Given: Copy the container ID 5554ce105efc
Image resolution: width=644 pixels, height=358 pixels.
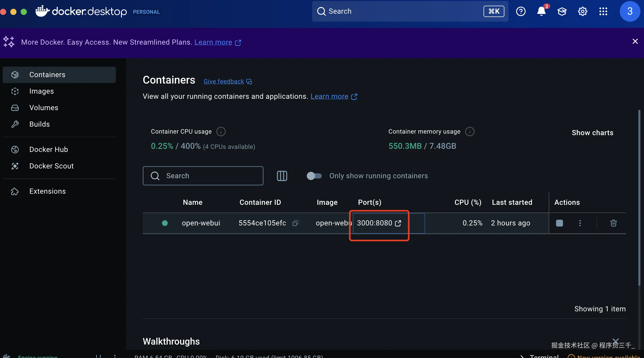Looking at the screenshot, I should 295,223.
